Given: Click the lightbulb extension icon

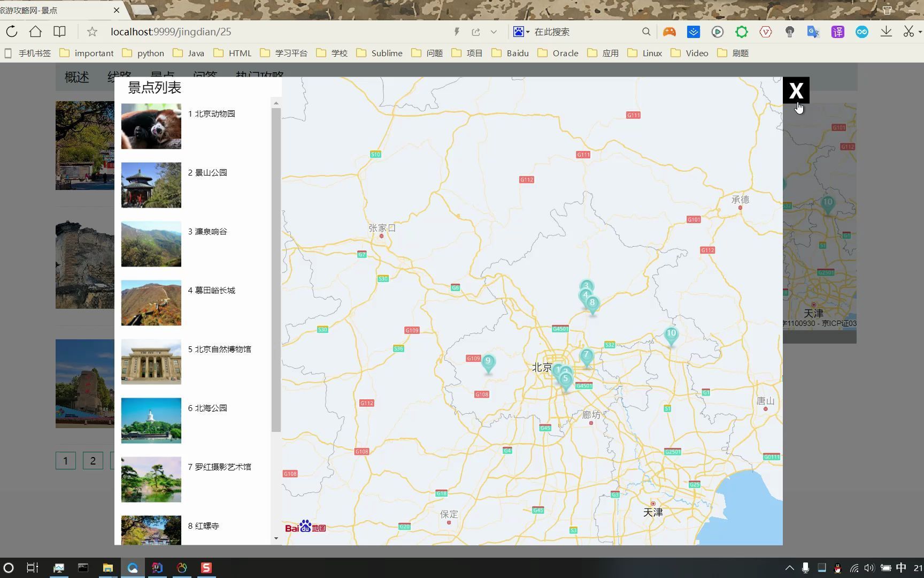Looking at the screenshot, I should pos(789,32).
